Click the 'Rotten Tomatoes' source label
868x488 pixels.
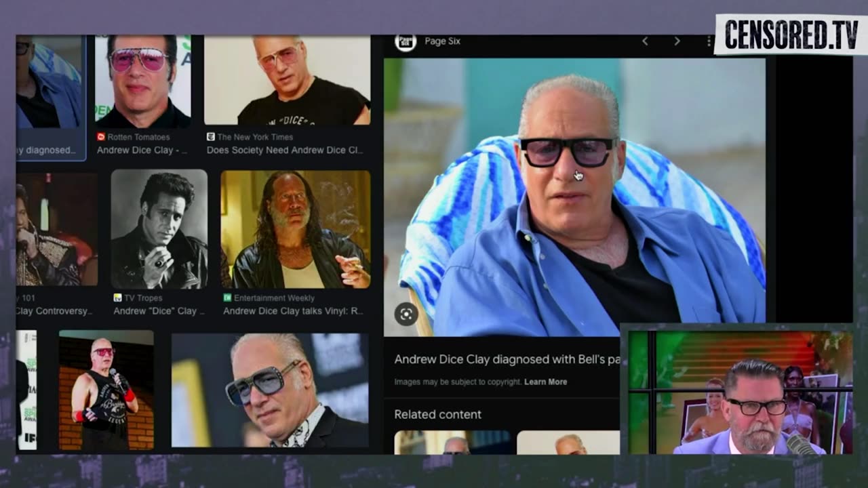pos(138,137)
